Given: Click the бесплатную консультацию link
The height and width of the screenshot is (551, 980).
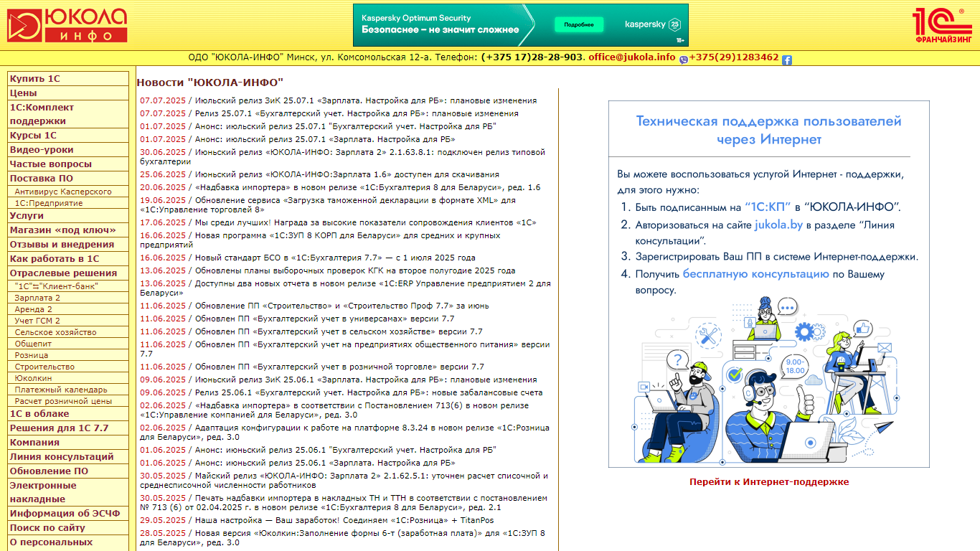Looking at the screenshot, I should (x=756, y=274).
